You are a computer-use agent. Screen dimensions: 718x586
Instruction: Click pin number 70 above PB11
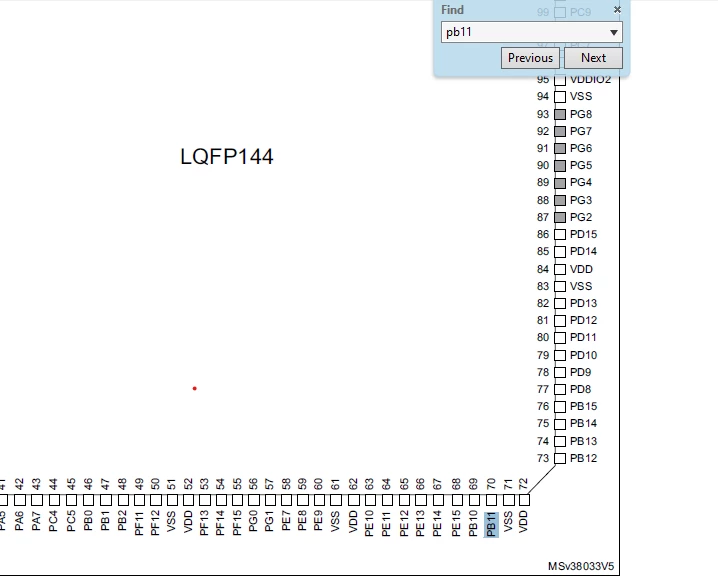pos(491,484)
